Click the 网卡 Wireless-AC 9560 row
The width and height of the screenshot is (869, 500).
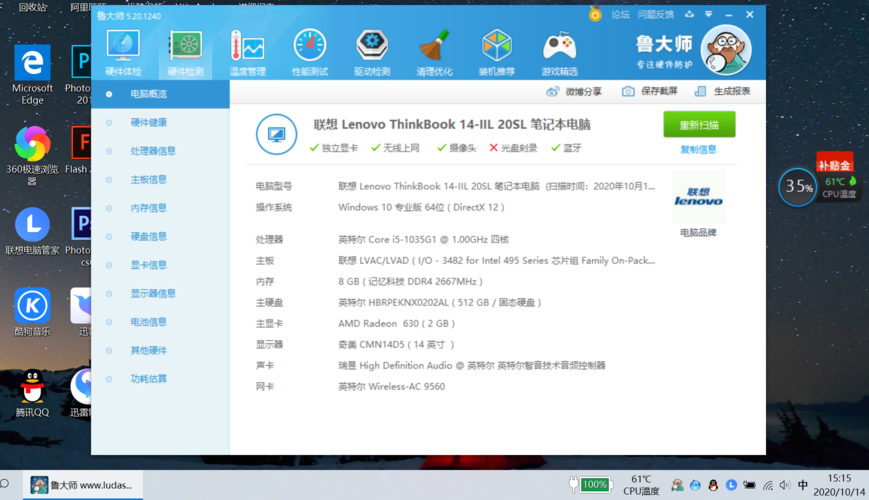350,387
